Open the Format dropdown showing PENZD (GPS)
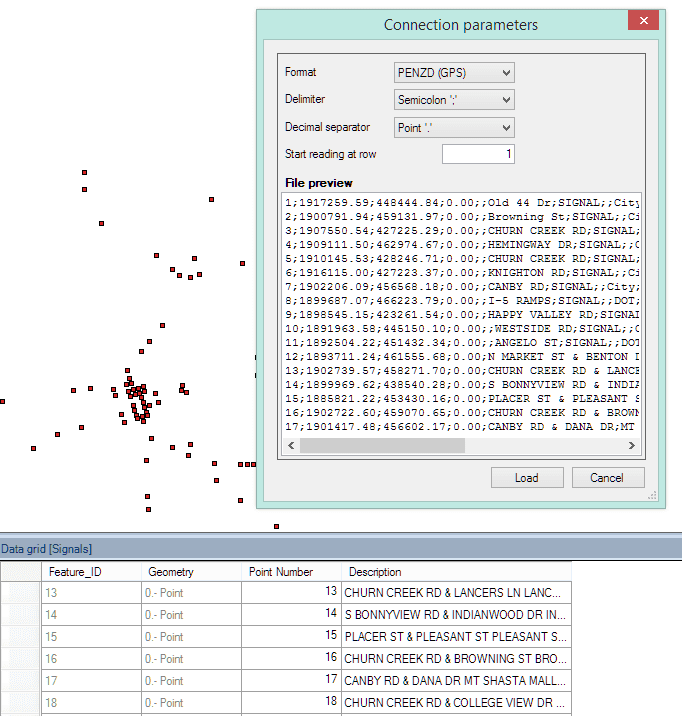 click(454, 73)
